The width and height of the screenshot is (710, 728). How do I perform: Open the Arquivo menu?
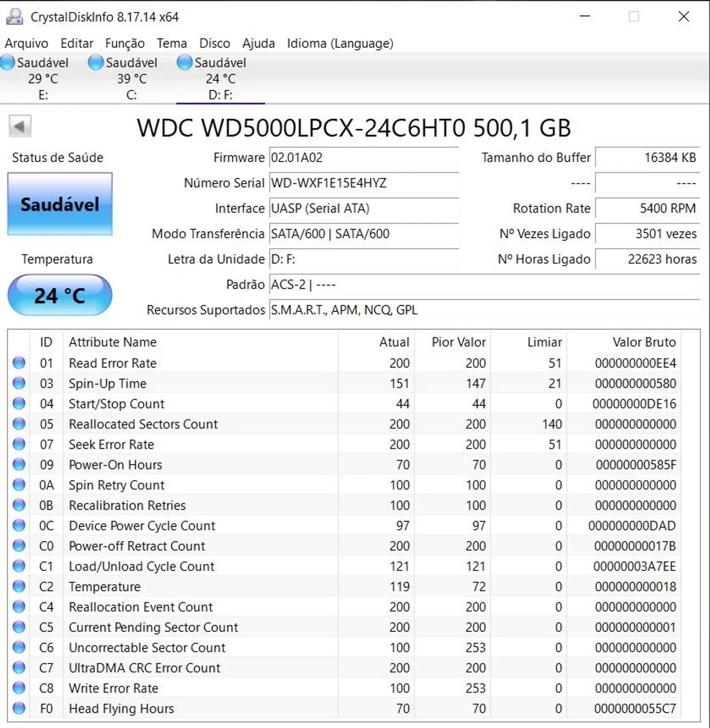[26, 43]
